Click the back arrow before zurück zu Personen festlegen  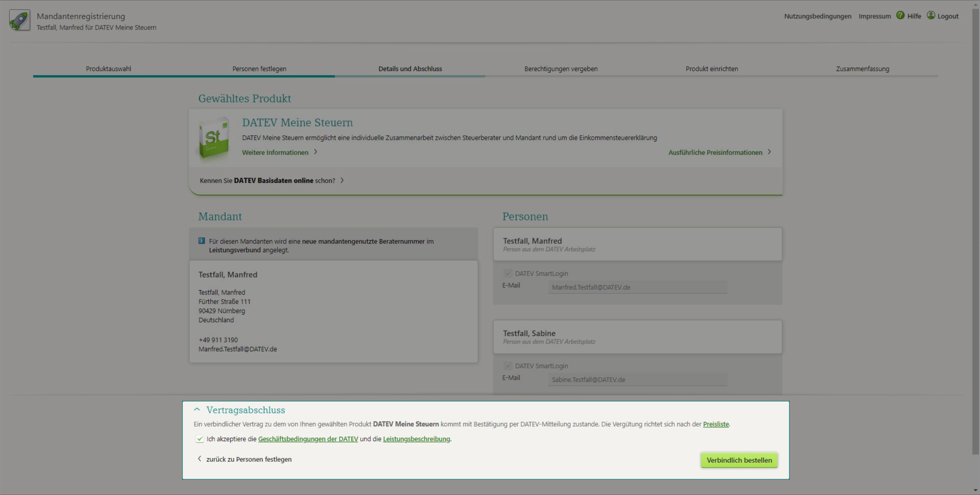click(199, 459)
